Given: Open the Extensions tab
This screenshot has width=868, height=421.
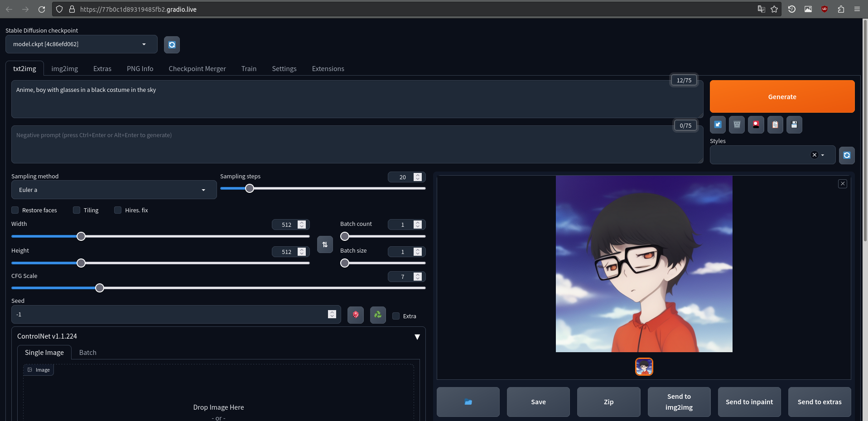Looking at the screenshot, I should (328, 69).
